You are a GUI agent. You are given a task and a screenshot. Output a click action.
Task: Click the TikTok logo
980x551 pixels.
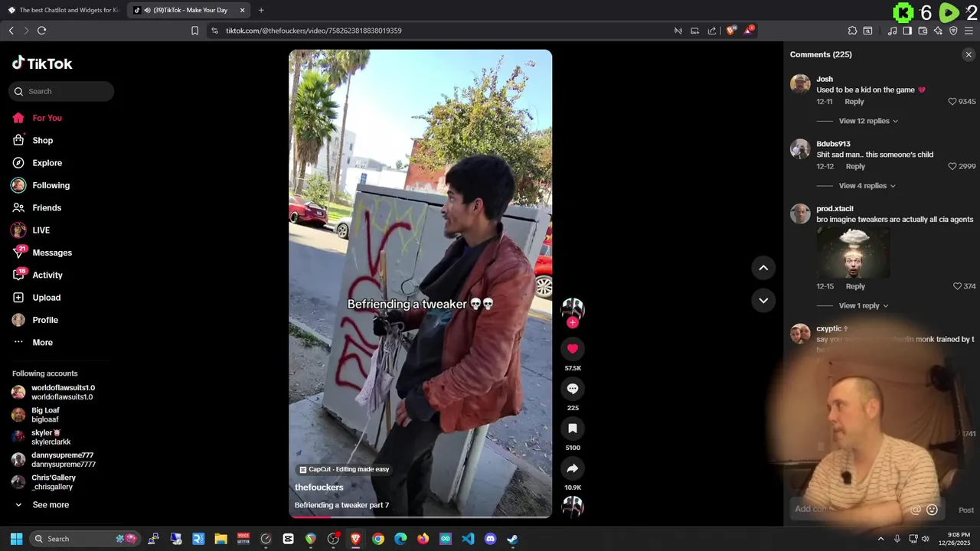pos(42,64)
